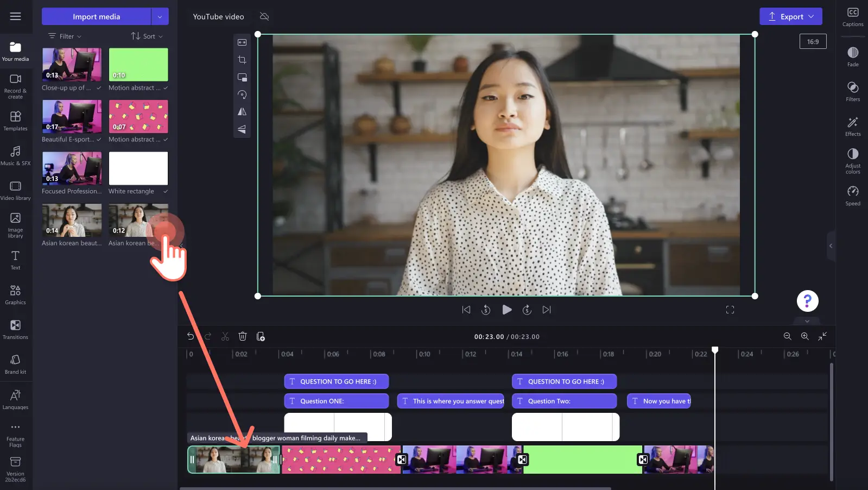Open the Transitions sidebar panel
The width and height of the screenshot is (868, 490).
click(x=15, y=329)
